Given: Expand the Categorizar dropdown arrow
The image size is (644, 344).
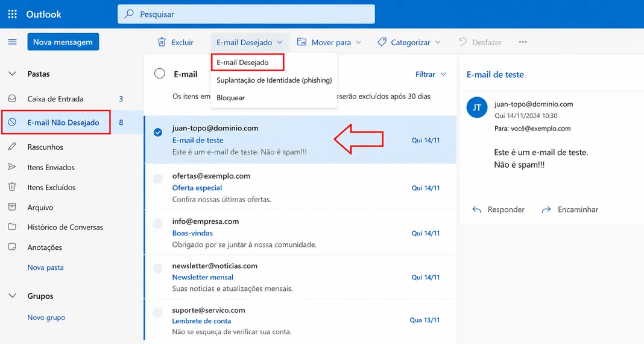Looking at the screenshot, I should click(438, 42).
